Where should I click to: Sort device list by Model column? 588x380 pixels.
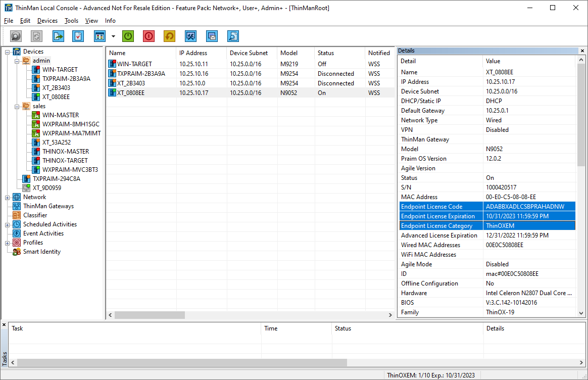(296, 53)
